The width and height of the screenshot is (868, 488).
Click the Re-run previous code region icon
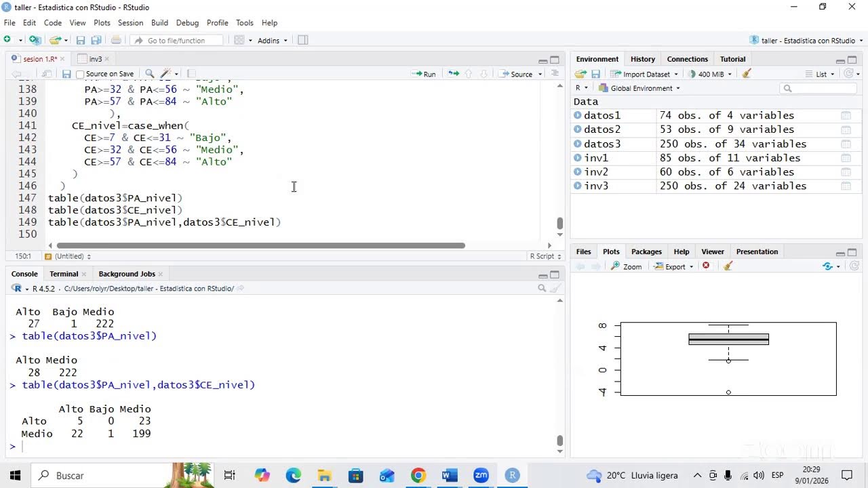tap(453, 74)
